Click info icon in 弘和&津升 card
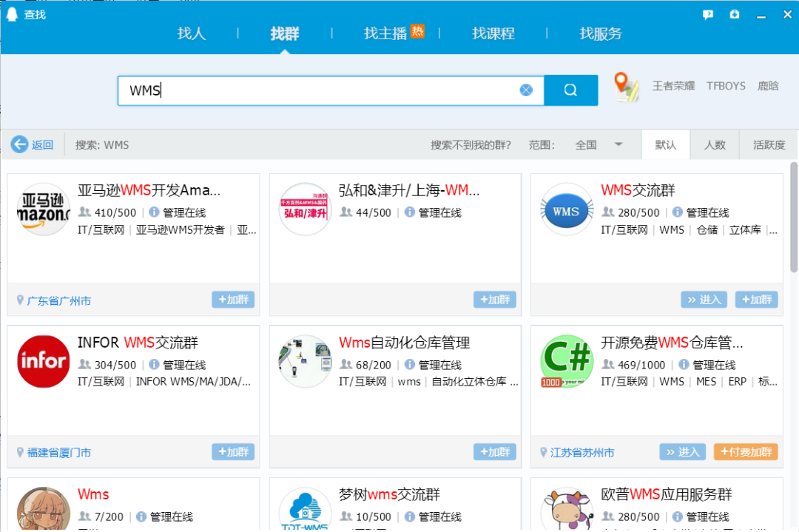This screenshot has width=799, height=532. [409, 212]
